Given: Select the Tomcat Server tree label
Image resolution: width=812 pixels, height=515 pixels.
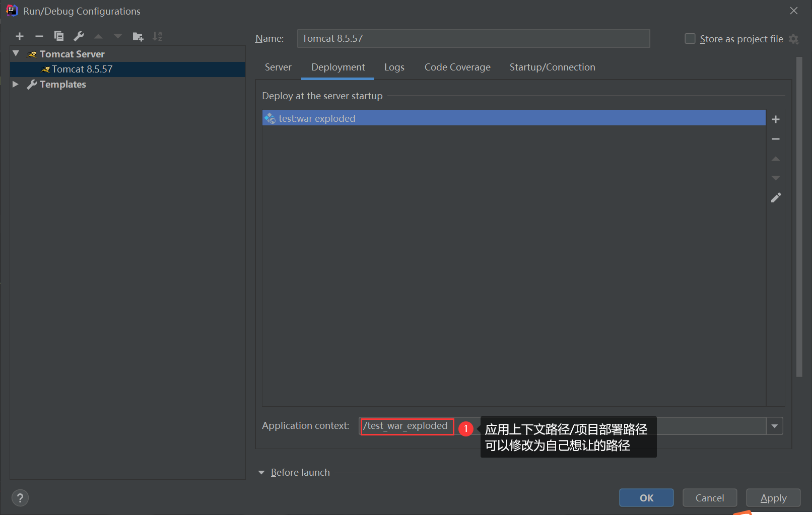Looking at the screenshot, I should (x=72, y=54).
